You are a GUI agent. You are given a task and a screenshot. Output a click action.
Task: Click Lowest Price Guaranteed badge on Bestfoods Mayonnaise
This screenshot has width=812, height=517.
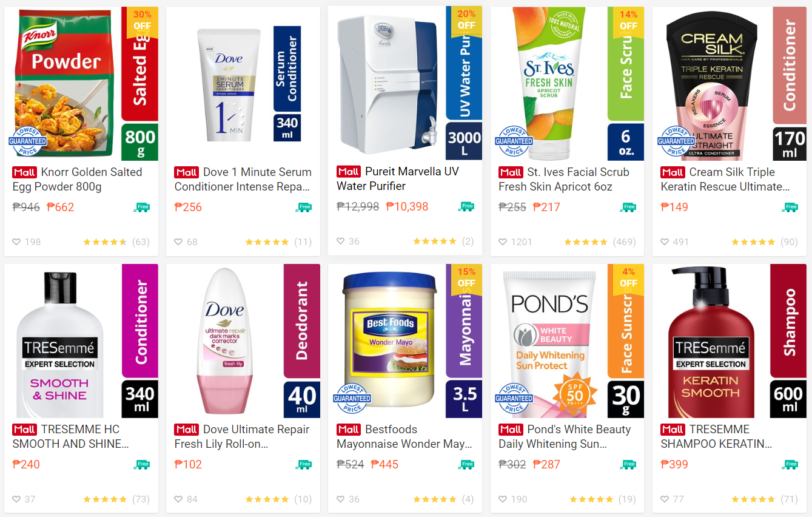(x=351, y=398)
